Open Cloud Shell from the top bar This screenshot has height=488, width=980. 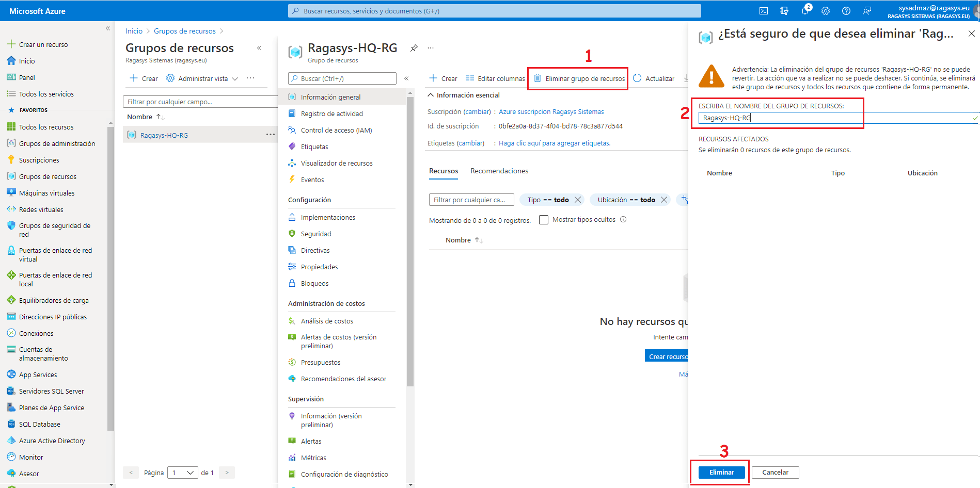764,11
